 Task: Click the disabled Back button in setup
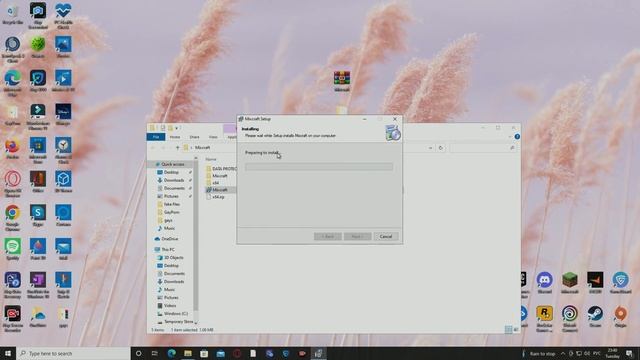(328, 236)
